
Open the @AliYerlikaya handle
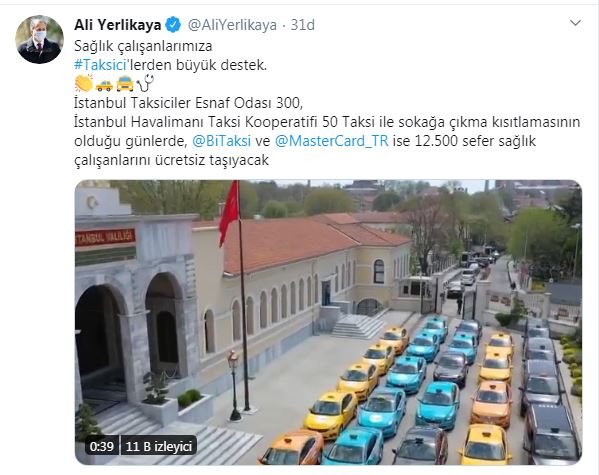tap(232, 25)
